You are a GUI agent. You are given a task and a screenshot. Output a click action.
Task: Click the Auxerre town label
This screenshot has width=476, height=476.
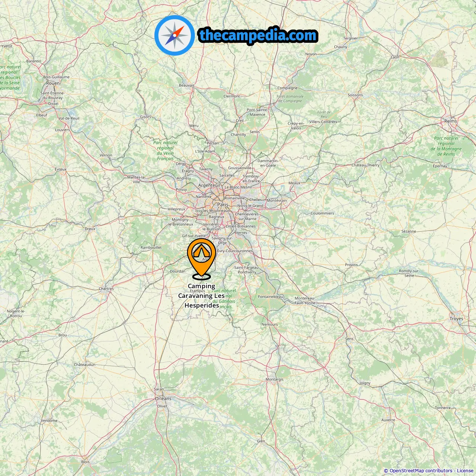tap(388, 420)
